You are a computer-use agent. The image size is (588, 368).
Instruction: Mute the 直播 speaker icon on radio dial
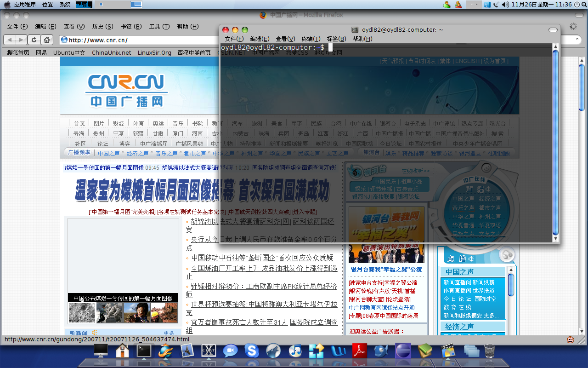click(488, 189)
